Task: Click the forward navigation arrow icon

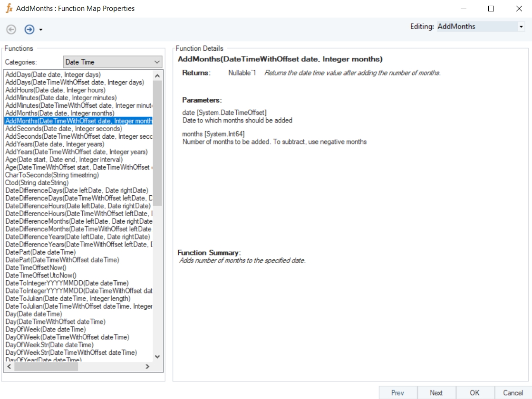Action: pos(29,29)
